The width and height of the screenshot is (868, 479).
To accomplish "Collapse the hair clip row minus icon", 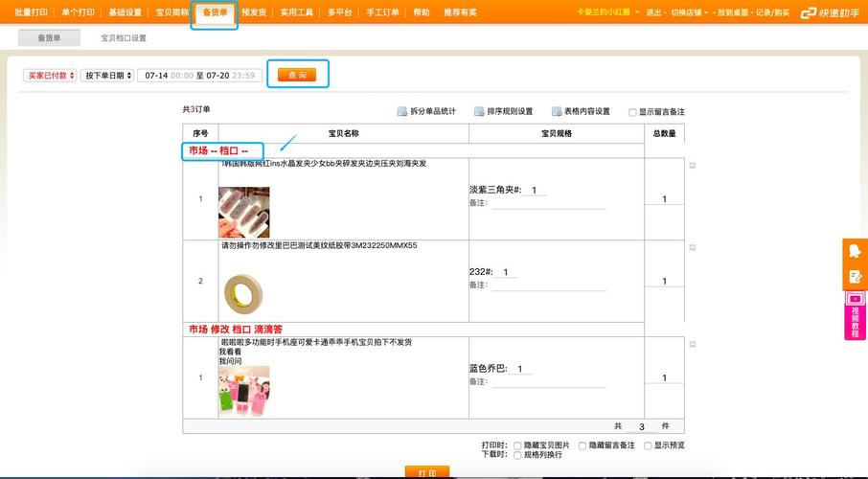I will [x=693, y=165].
